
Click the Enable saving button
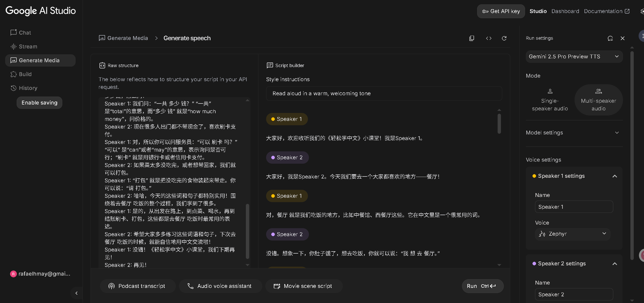[x=39, y=102]
